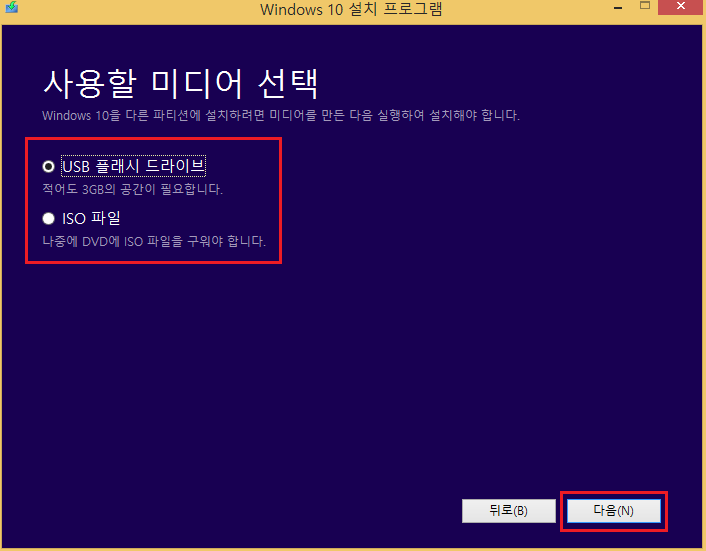Viewport: 706px width, 551px height.
Task: Click the heading 사용할 미디어 선택
Action: [181, 84]
